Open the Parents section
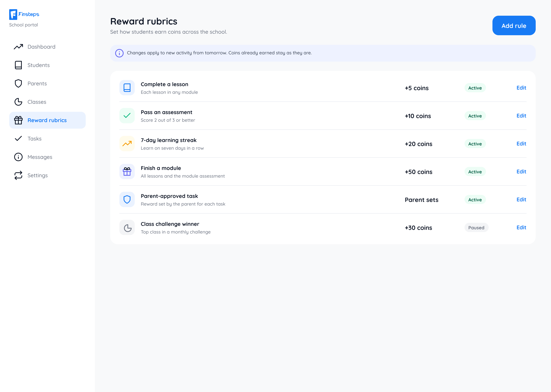The image size is (551, 392). click(47, 83)
